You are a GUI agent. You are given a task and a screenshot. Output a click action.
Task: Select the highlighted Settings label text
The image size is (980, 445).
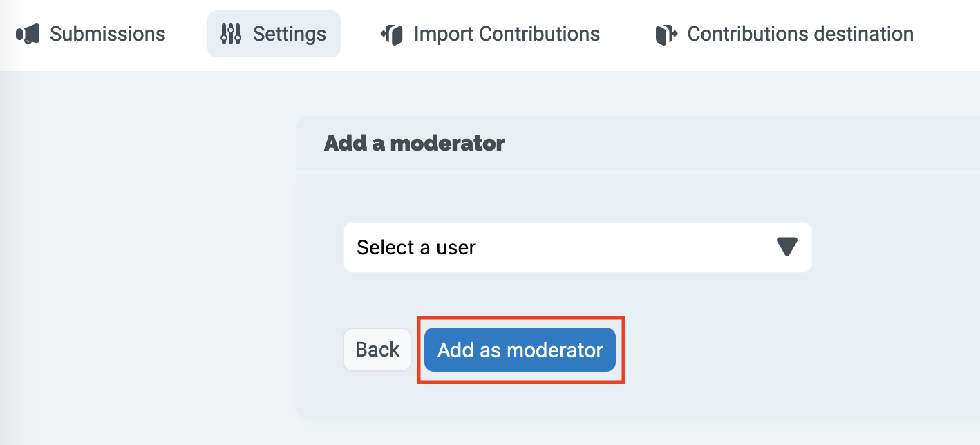click(289, 34)
